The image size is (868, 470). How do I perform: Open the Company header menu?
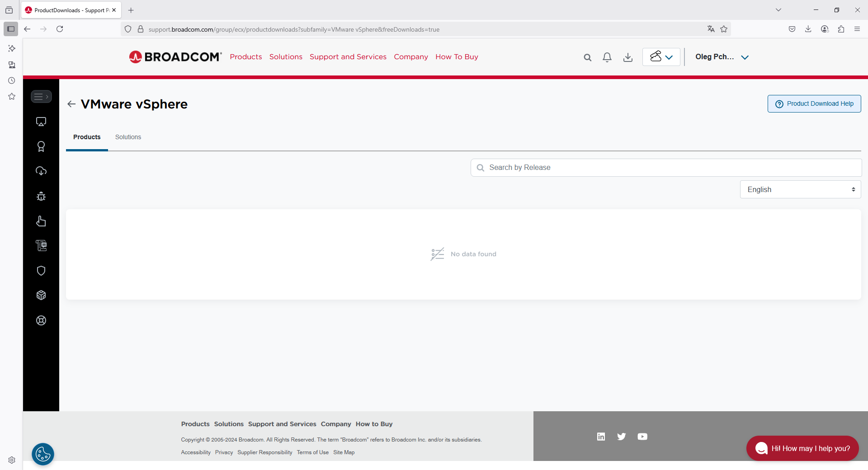pyautogui.click(x=411, y=56)
